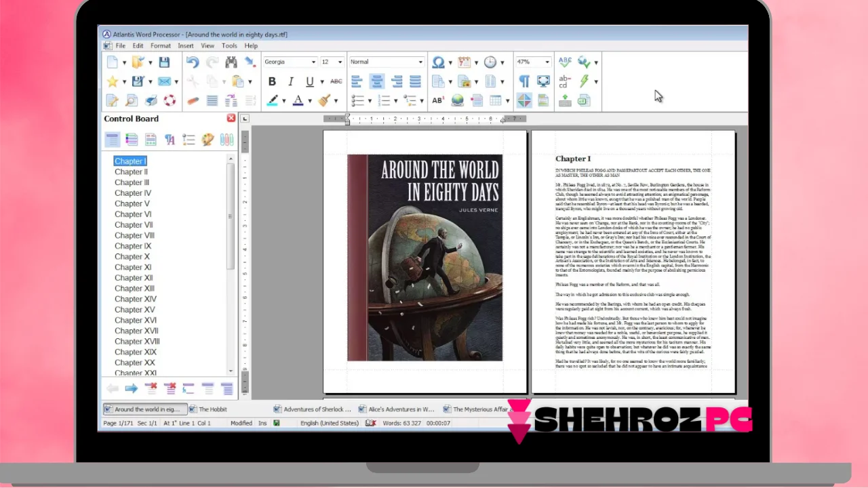Click the red lifebuoy Help icon
The image size is (868, 488).
(x=170, y=100)
